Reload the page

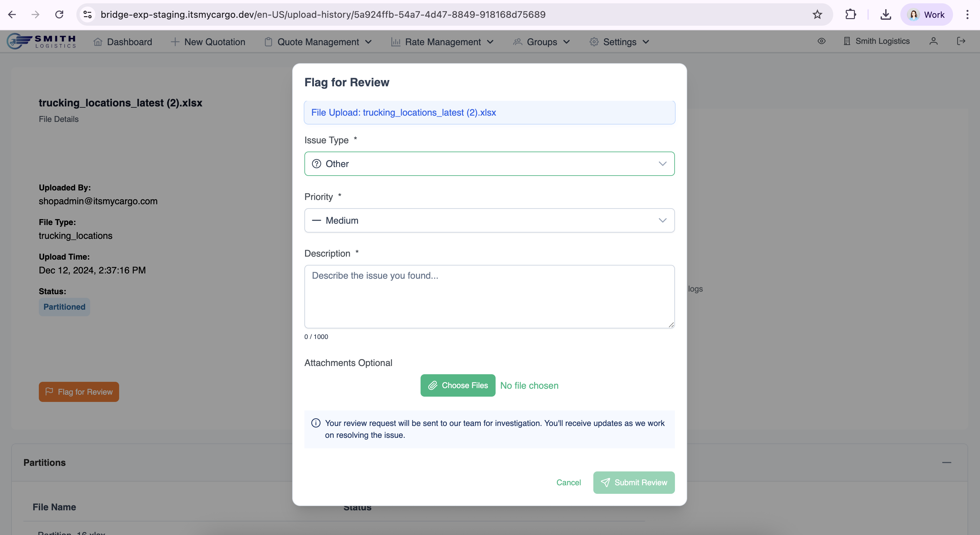[x=59, y=14]
